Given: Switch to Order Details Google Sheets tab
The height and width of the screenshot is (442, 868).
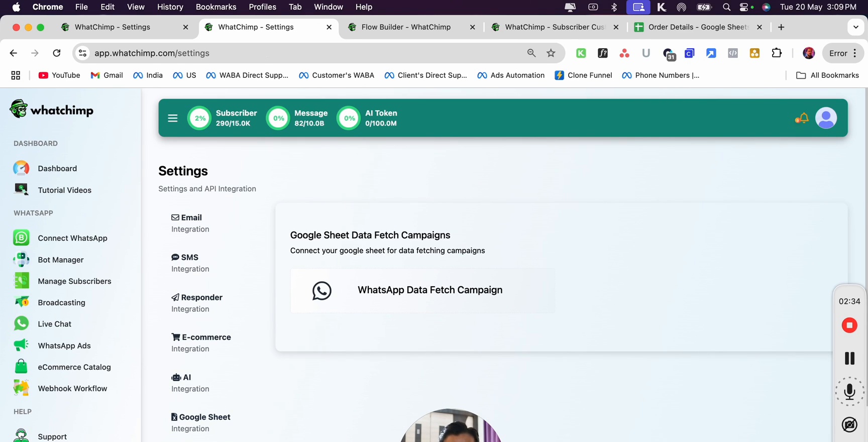Looking at the screenshot, I should point(698,27).
